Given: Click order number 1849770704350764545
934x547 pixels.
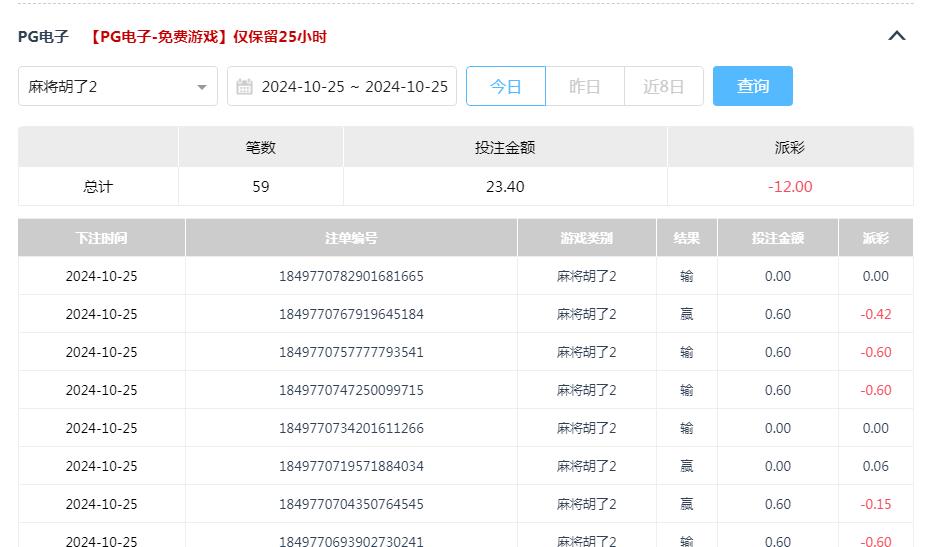Looking at the screenshot, I should (x=351, y=504).
